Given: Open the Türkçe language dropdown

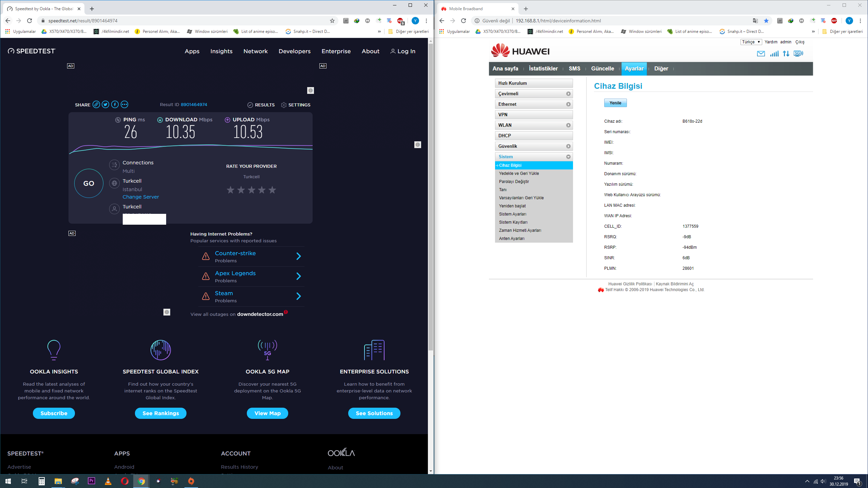Looking at the screenshot, I should pos(751,42).
